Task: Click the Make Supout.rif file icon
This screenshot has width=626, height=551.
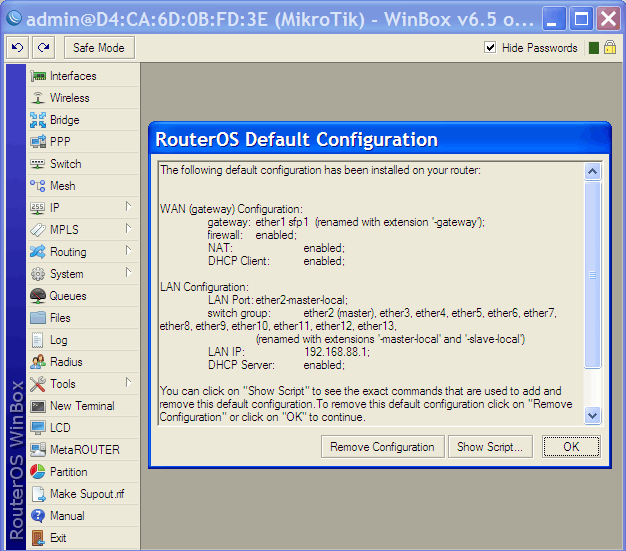Action: tap(39, 494)
